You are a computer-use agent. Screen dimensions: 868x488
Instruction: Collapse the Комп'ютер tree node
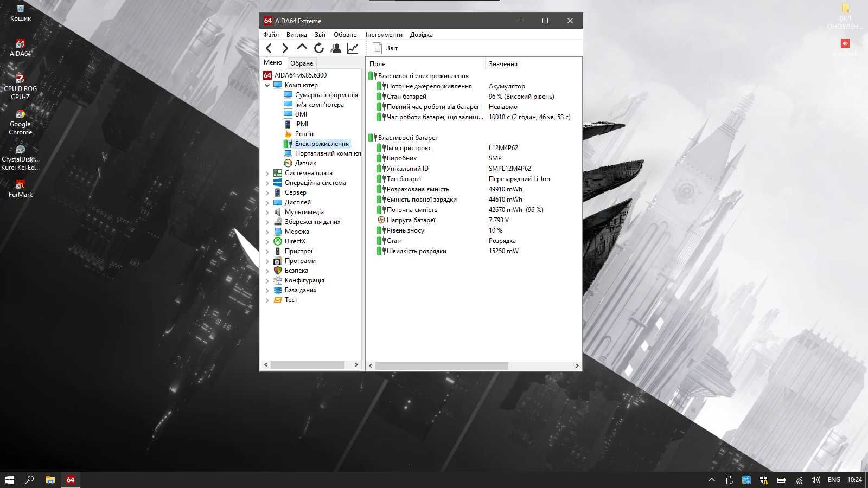point(267,85)
